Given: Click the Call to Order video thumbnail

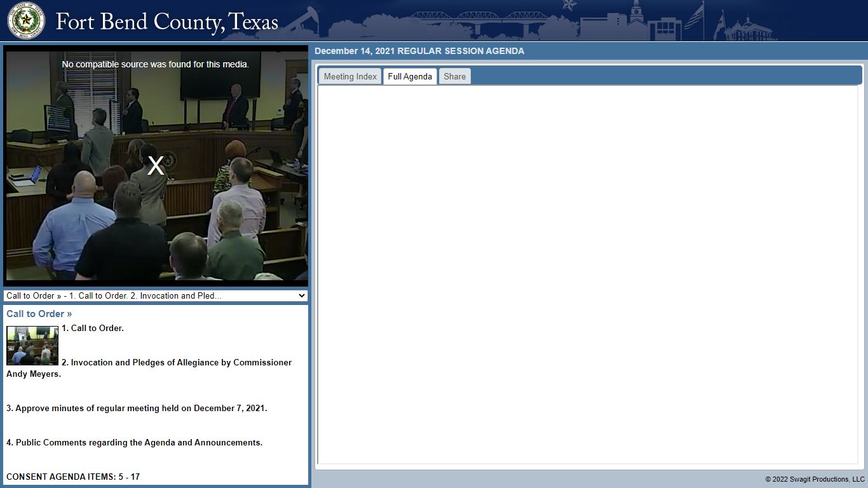Looking at the screenshot, I should 32,346.
